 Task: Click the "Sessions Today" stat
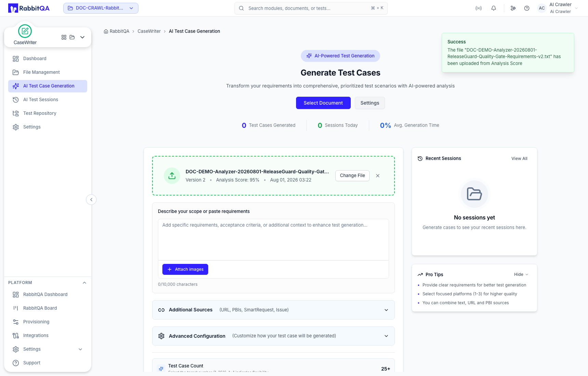[x=338, y=125]
